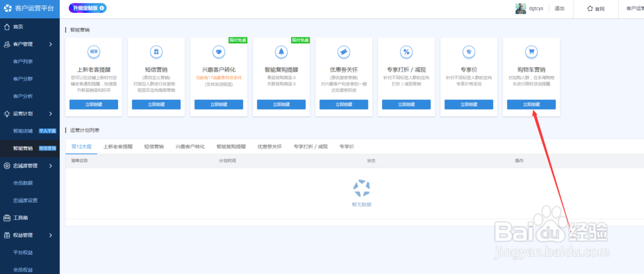Switch to the 上新老客提醒 tab

click(x=118, y=147)
